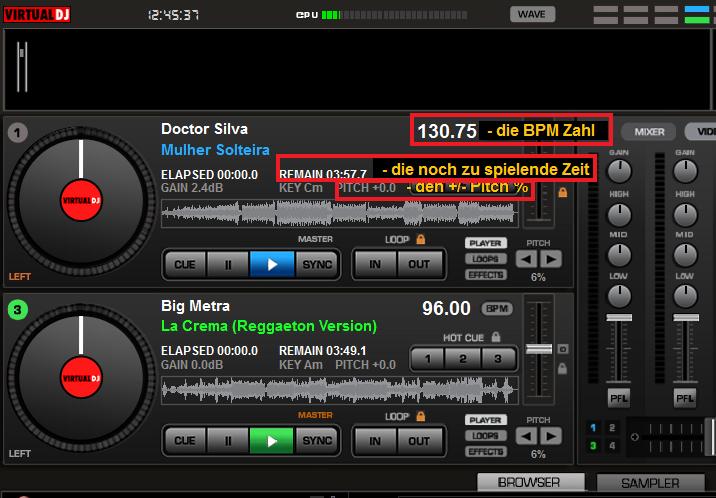Click deck 1 jog wheel turntable
Image resolution: width=716 pixels, height=498 pixels.
pyautogui.click(x=81, y=201)
